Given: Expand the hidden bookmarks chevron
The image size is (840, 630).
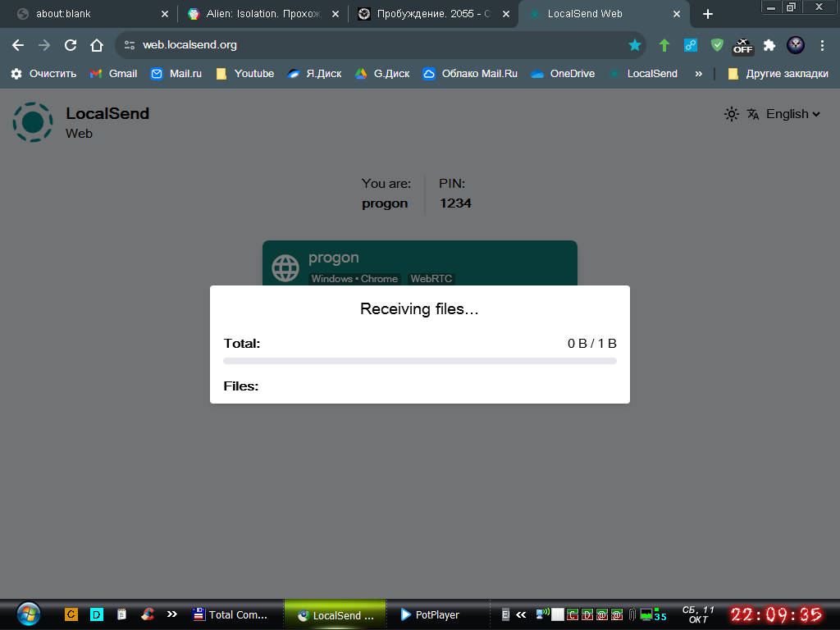Looking at the screenshot, I should tap(698, 74).
